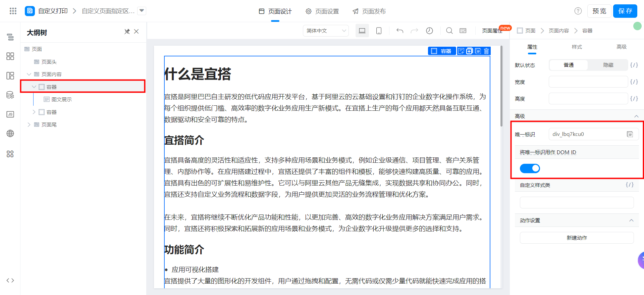This screenshot has width=644, height=295.
Task: Switch to the 页面发布 tab
Action: pos(369,11)
